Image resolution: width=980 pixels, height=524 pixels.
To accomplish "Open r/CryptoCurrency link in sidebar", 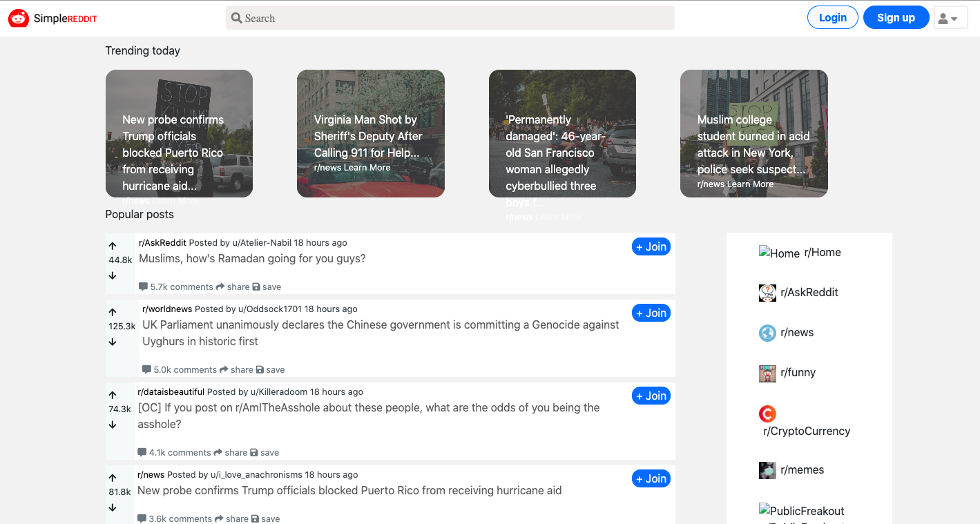I will click(807, 431).
